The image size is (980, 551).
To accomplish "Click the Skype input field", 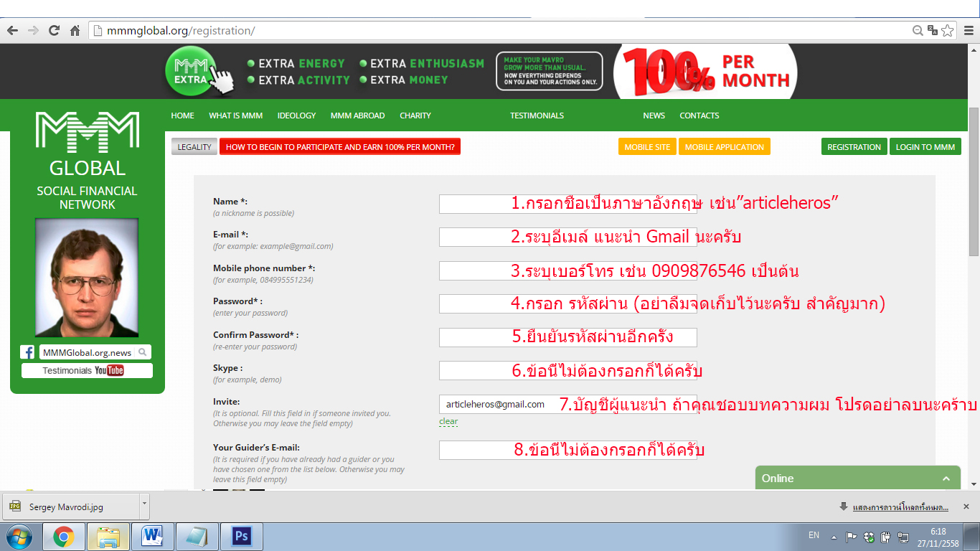I will pos(567,370).
